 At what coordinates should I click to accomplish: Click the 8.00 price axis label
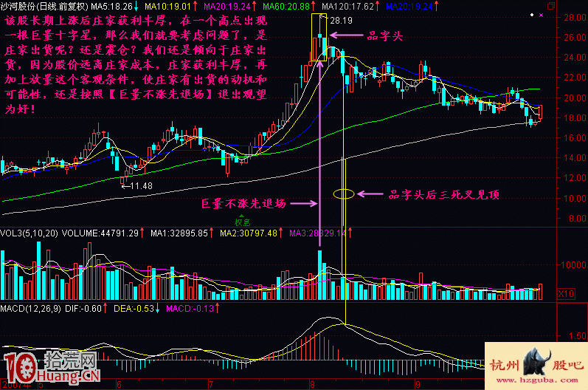(x=577, y=218)
